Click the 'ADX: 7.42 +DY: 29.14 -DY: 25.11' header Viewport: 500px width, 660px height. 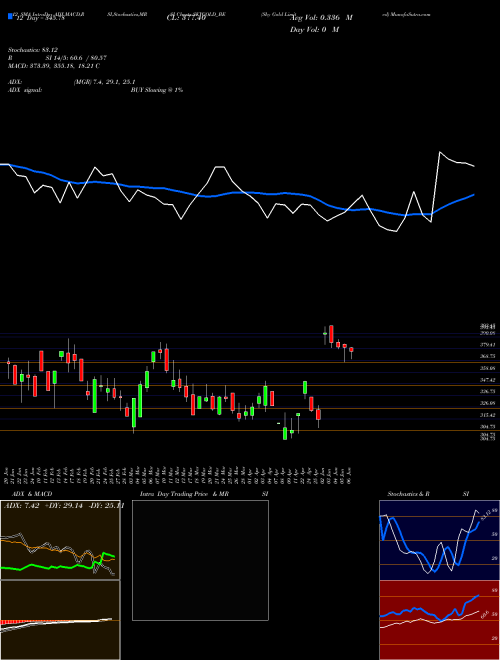click(x=64, y=506)
